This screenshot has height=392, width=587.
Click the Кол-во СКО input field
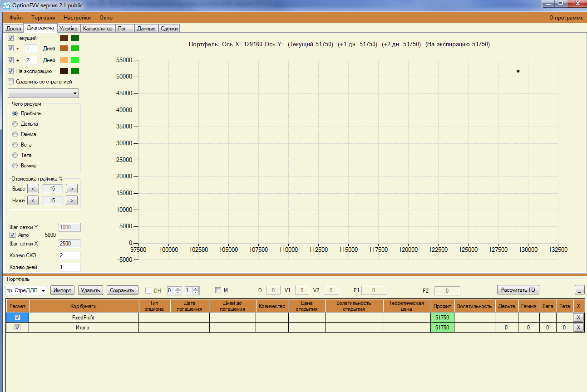point(69,255)
